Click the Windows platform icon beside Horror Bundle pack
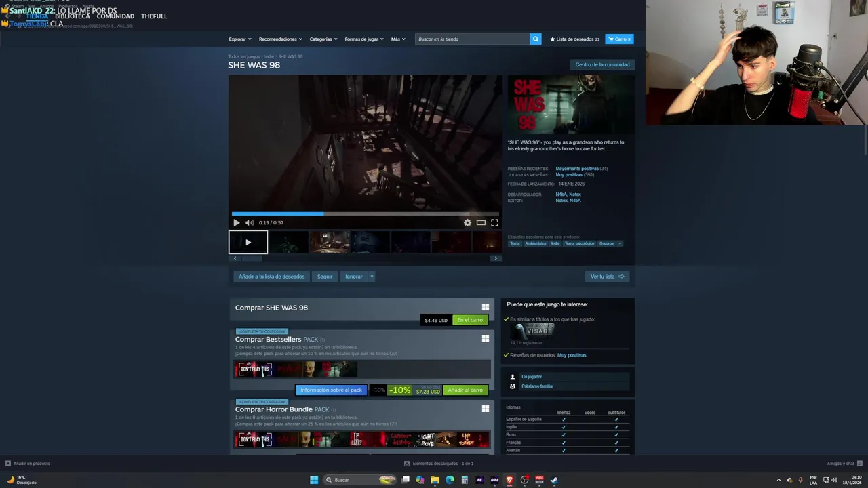Screen dimensions: 868x488 point(485,409)
